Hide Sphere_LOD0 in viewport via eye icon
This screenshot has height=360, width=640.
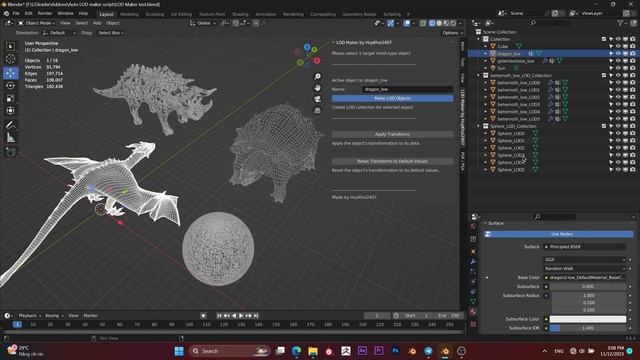(x=618, y=133)
